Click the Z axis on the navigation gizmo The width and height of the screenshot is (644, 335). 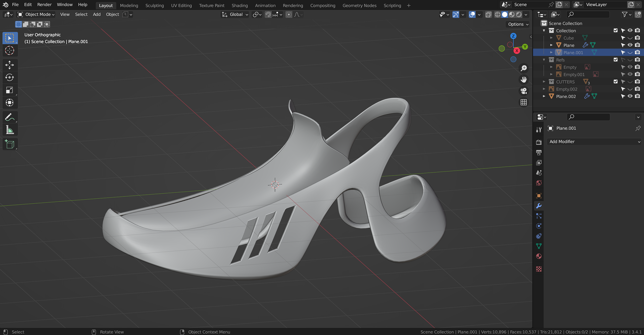513,36
